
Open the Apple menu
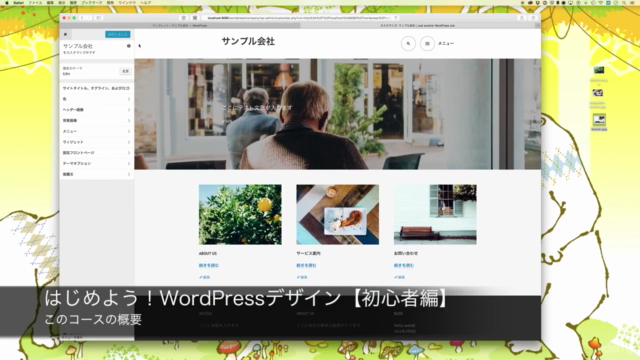pyautogui.click(x=7, y=2)
